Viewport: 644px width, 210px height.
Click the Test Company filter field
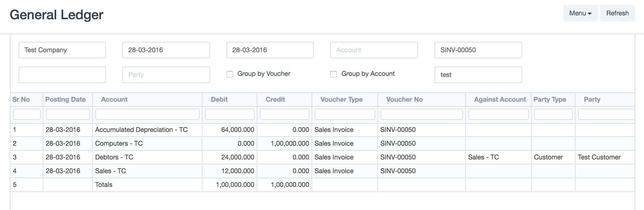tap(62, 50)
